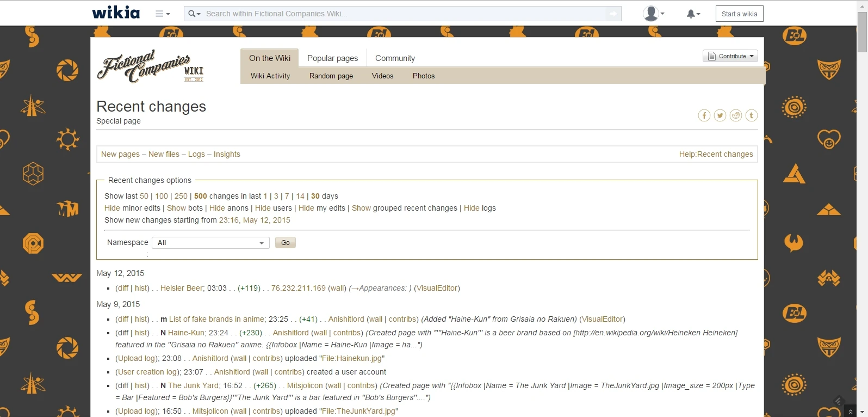Select the Popular pages tab
This screenshot has height=417, width=868.
point(333,58)
